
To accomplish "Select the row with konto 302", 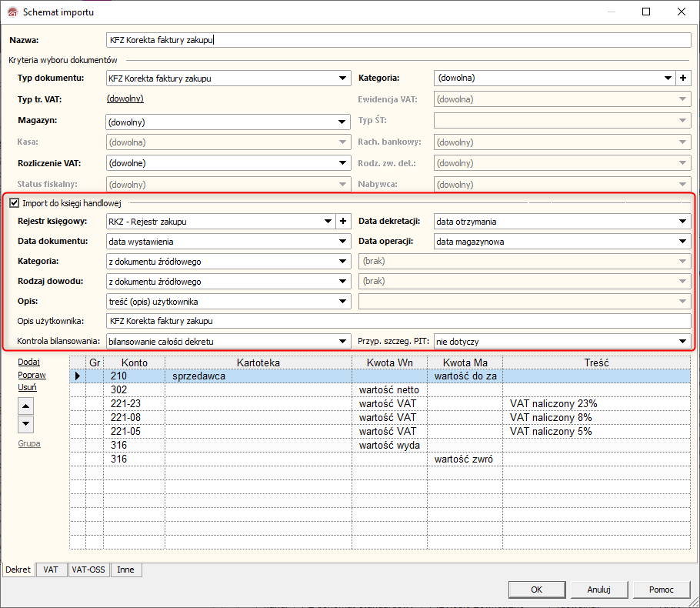I will point(380,390).
